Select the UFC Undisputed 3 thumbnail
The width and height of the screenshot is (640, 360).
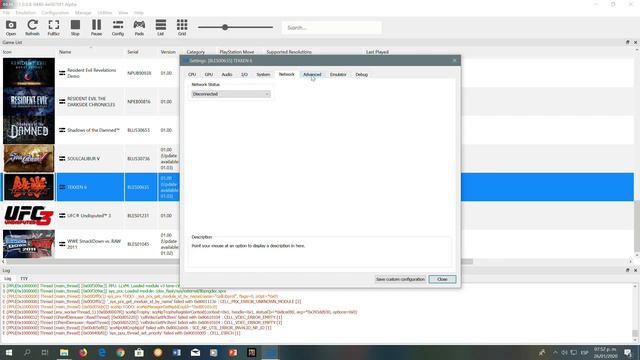pos(29,216)
